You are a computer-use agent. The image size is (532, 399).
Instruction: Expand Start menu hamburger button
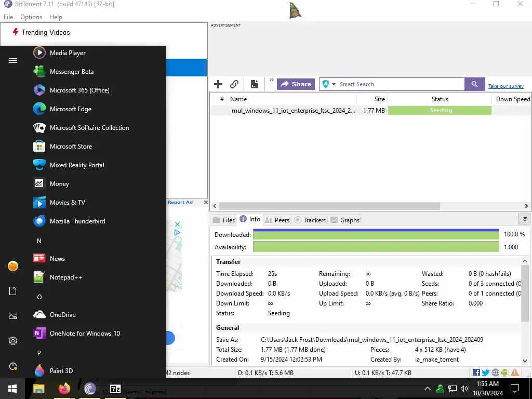(x=13, y=60)
